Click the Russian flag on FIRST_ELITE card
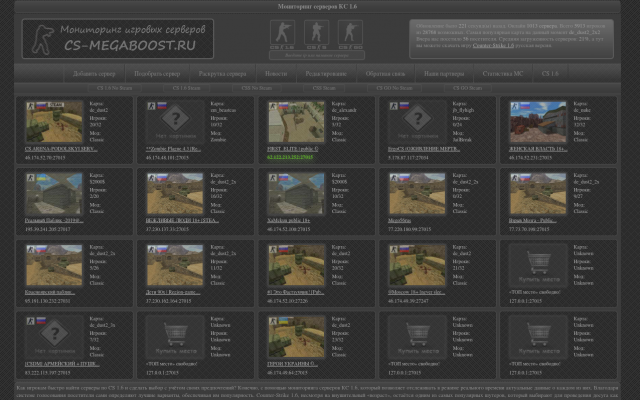This screenshot has width=640, height=400. click(283, 106)
